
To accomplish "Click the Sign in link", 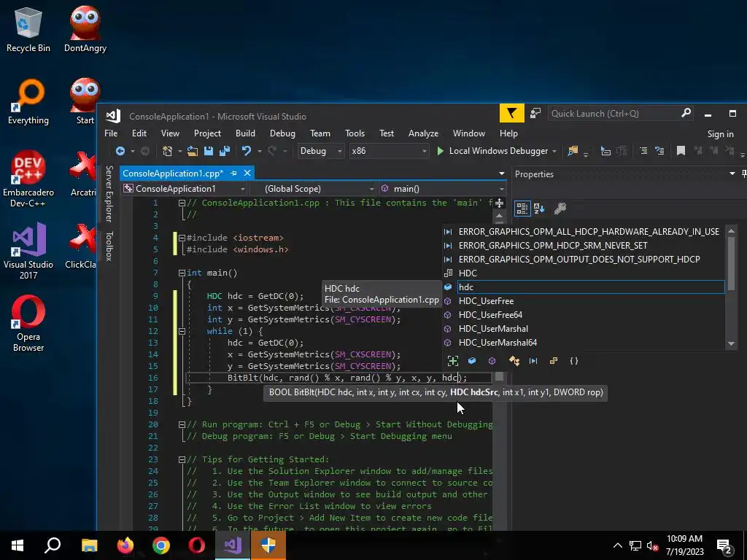I will [720, 134].
